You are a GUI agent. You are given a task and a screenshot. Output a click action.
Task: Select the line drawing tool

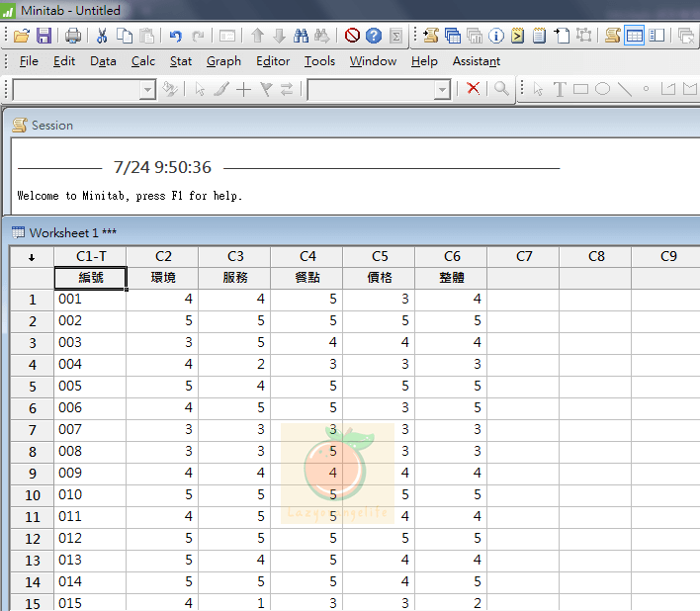click(x=625, y=89)
